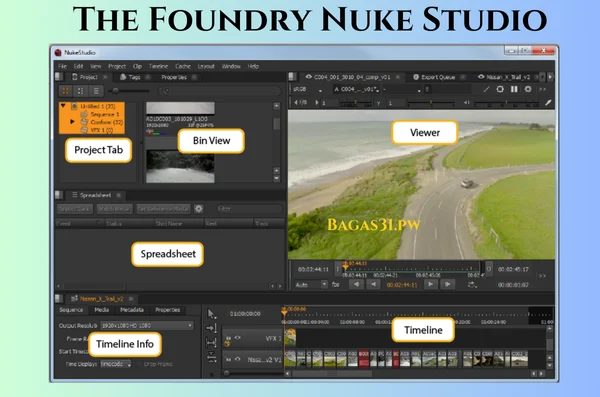Click the bin view scroll-down arrow
The height and width of the screenshot is (397, 600).
click(x=277, y=179)
